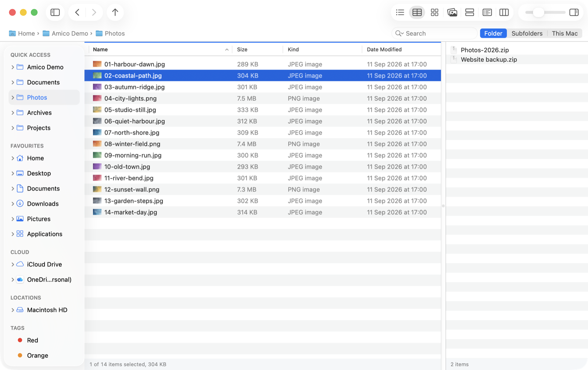
Task: Click the 07-north-shore.jpg file icon
Action: click(97, 132)
